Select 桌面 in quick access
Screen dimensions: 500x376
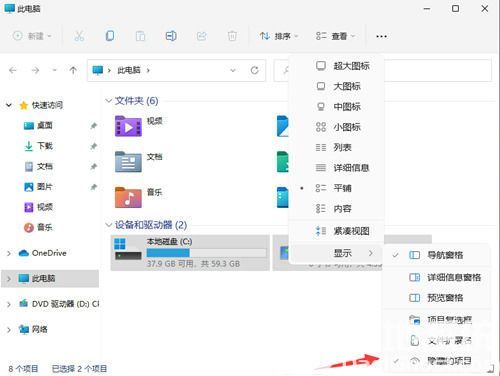(x=44, y=126)
